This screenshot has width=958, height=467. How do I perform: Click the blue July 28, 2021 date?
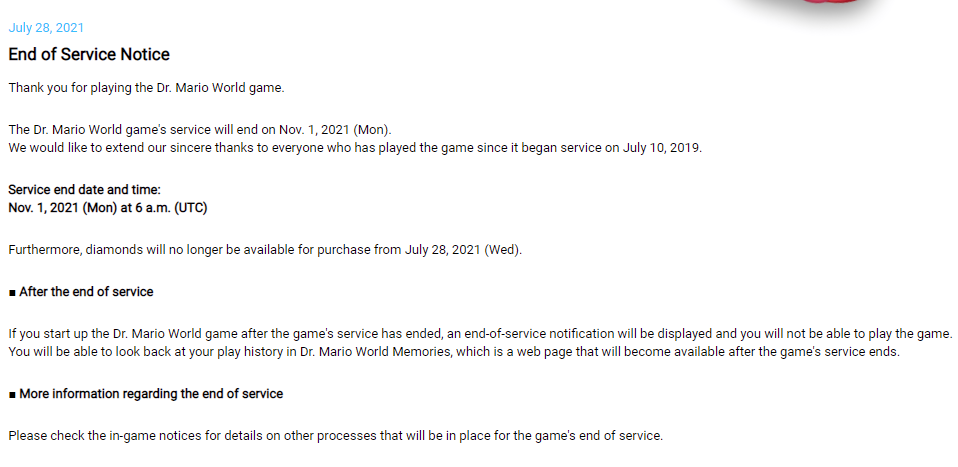(x=46, y=28)
